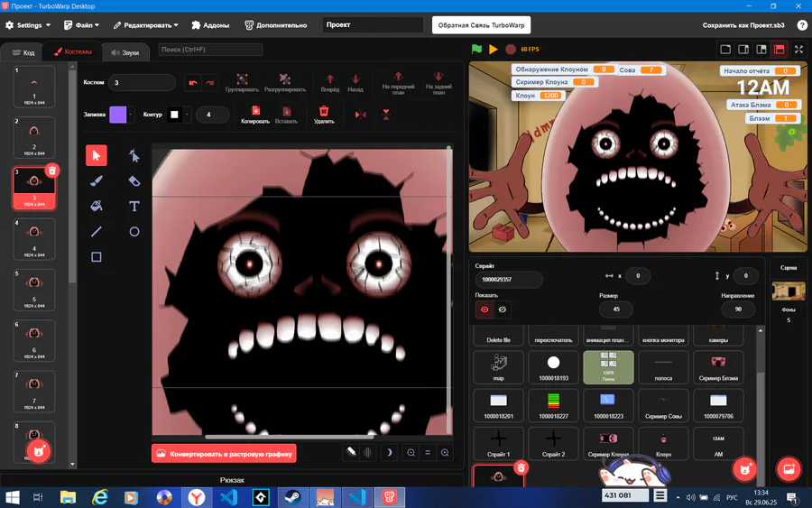Viewport: 812px width, 508px height.
Task: Click the green flag
Action: coord(476,50)
